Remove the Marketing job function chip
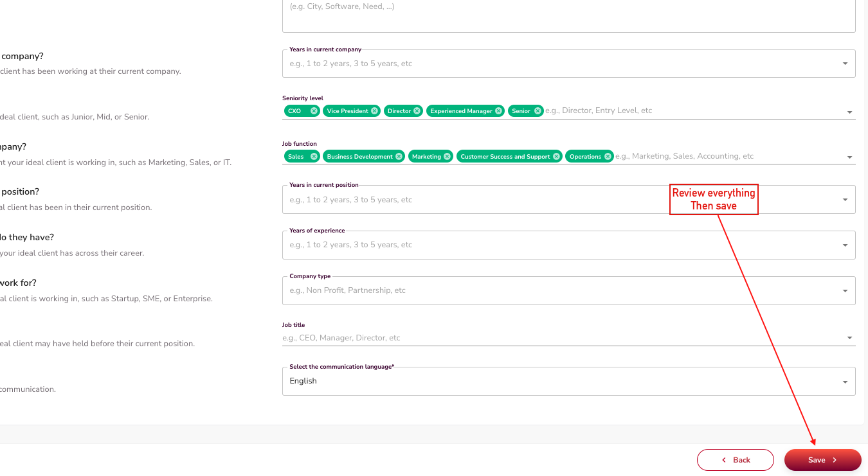868x476 pixels. (x=447, y=157)
